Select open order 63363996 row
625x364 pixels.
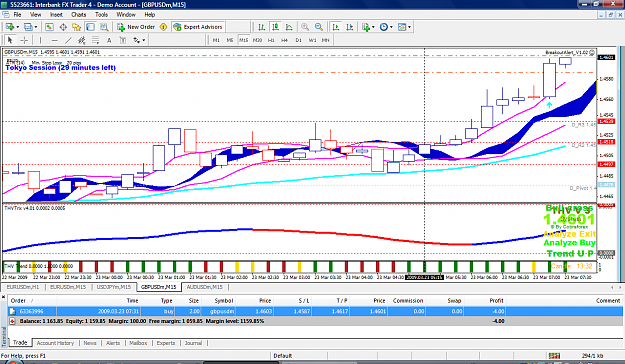(315, 311)
